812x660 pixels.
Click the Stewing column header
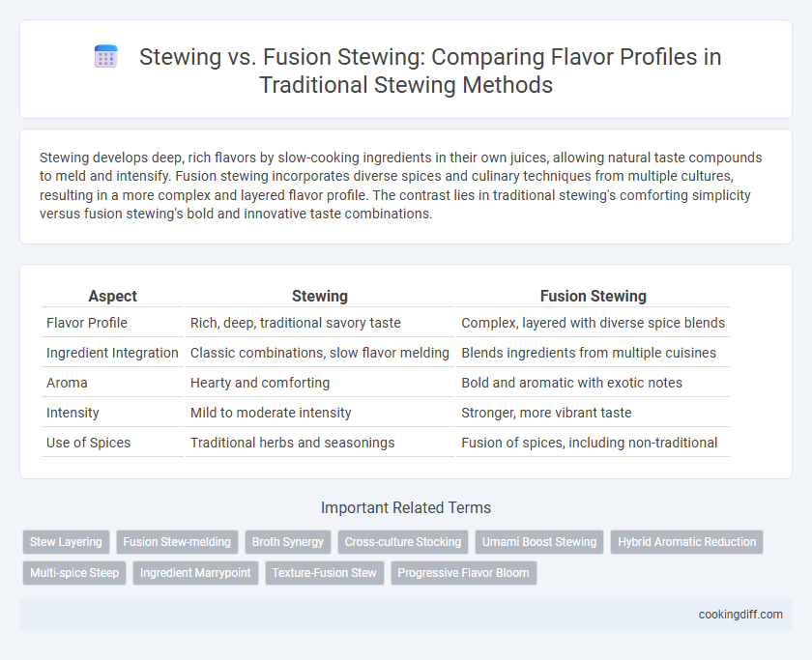pos(320,296)
